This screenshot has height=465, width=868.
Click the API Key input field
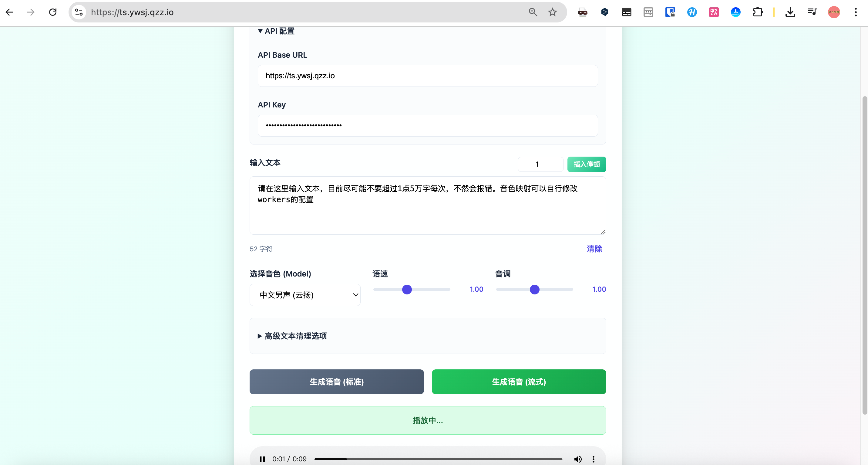point(427,125)
